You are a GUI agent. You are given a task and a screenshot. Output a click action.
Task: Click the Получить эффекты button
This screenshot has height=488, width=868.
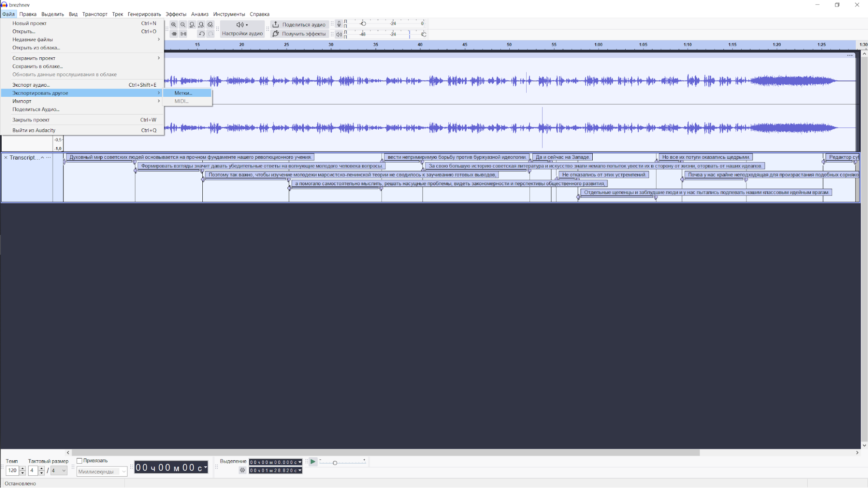[x=299, y=33]
